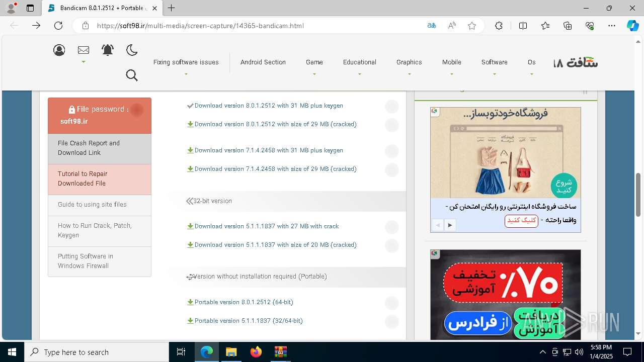
Task: Open Tutorial to Repair Downloaded File
Action: click(100, 179)
